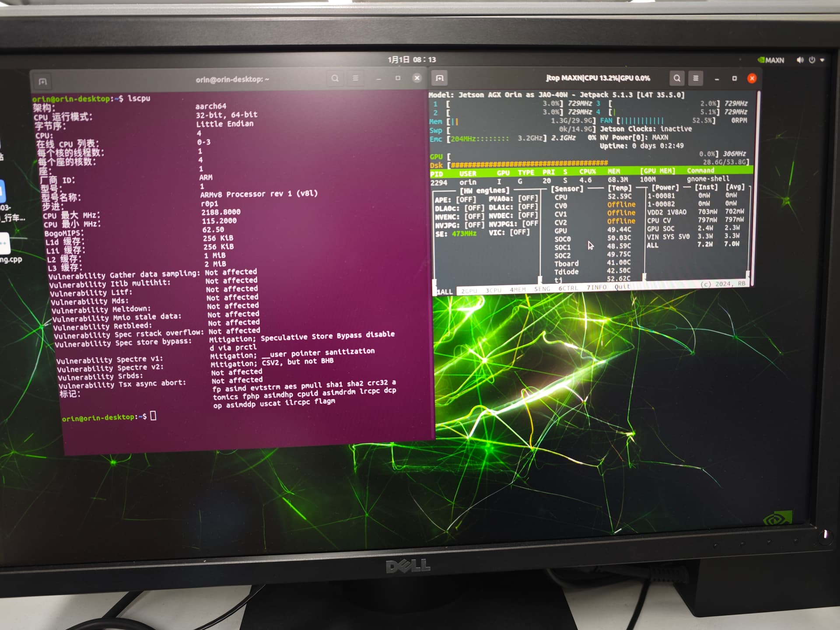Click CPU min MHz value 115.2000
840x630 pixels.
[219, 221]
